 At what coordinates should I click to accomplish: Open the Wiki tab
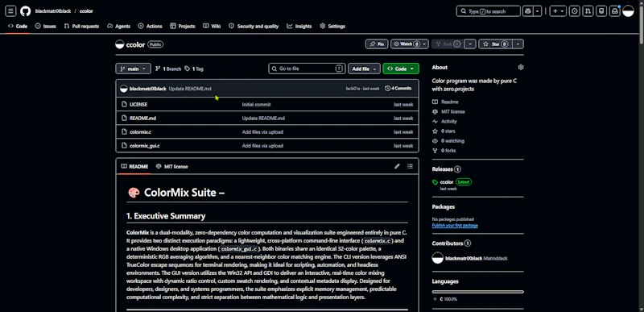[212, 26]
